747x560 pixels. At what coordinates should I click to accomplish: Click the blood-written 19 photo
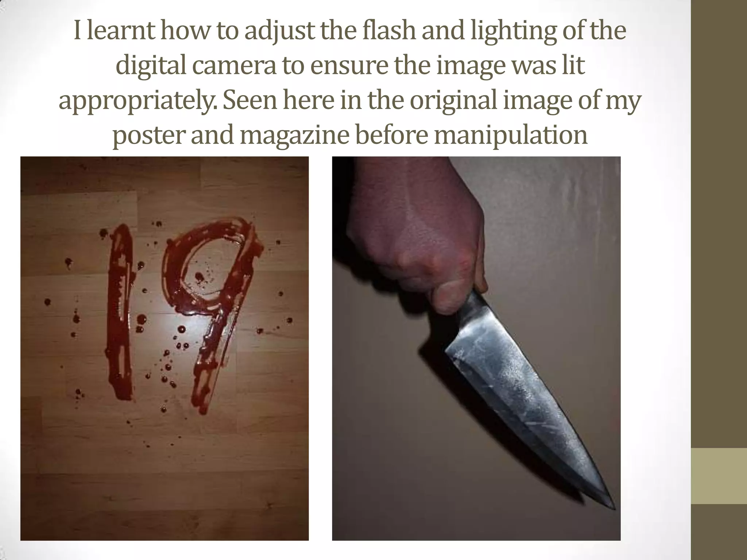pos(165,348)
